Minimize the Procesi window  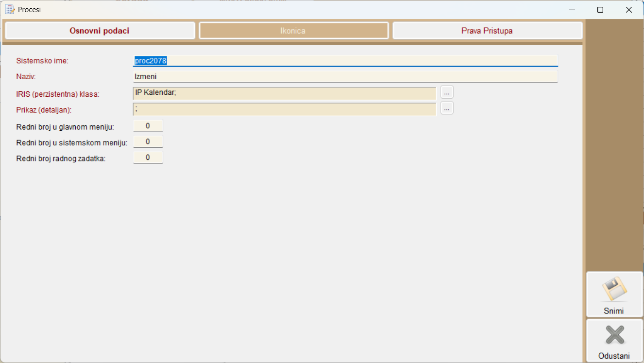[572, 10]
